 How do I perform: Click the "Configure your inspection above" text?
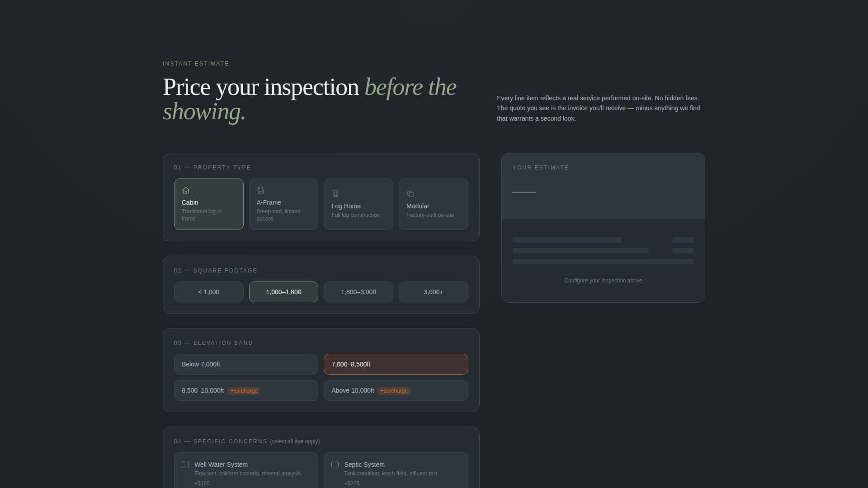pyautogui.click(x=603, y=281)
